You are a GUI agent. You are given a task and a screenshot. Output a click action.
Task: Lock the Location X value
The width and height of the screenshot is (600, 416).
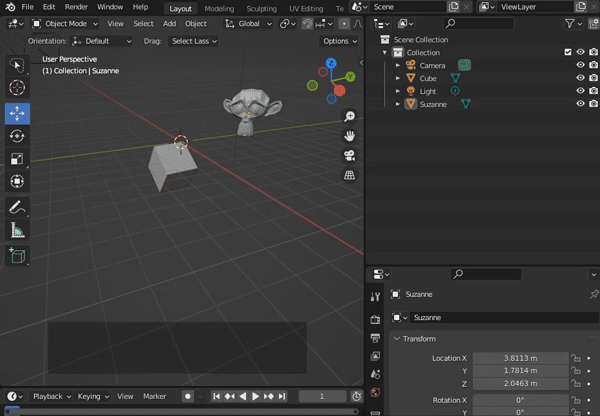pos(576,358)
